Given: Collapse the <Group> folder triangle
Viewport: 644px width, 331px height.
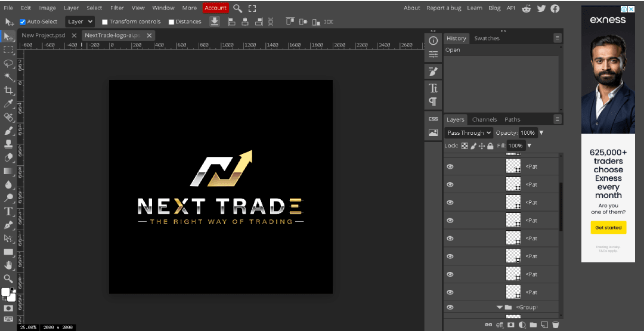Looking at the screenshot, I should pos(500,307).
